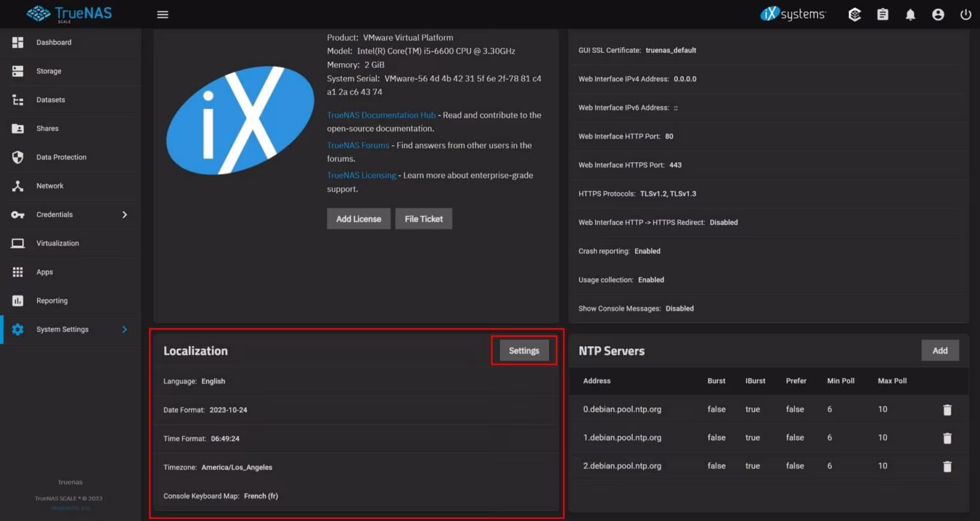Click the Add License button

point(359,219)
